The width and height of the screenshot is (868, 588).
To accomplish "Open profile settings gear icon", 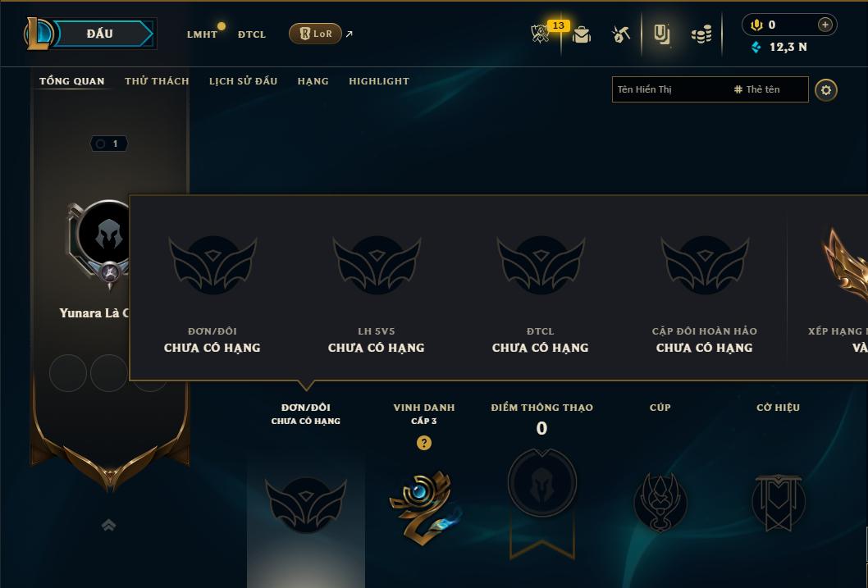I will (x=826, y=90).
